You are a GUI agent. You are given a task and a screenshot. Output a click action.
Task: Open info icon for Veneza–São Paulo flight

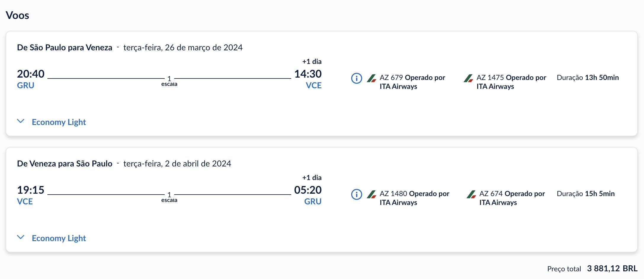[x=356, y=195]
